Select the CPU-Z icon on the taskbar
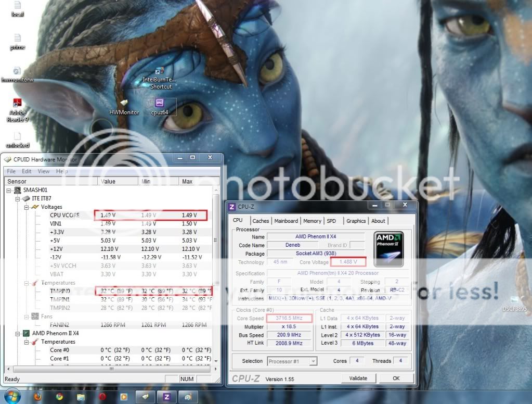 click(166, 397)
